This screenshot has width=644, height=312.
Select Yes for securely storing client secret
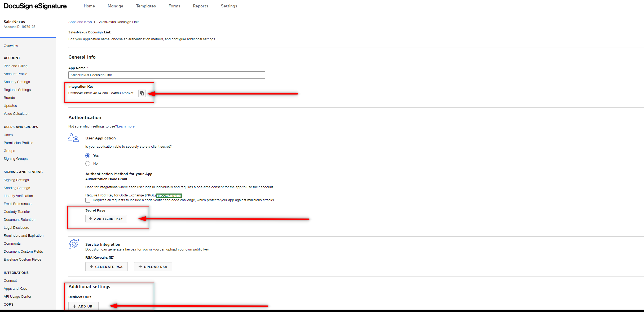click(88, 156)
